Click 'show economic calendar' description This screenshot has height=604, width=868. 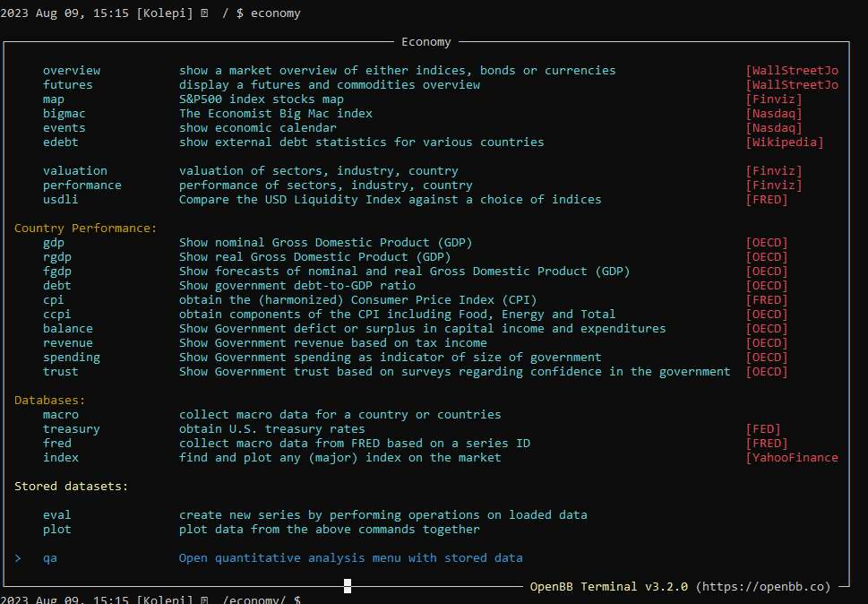point(257,128)
